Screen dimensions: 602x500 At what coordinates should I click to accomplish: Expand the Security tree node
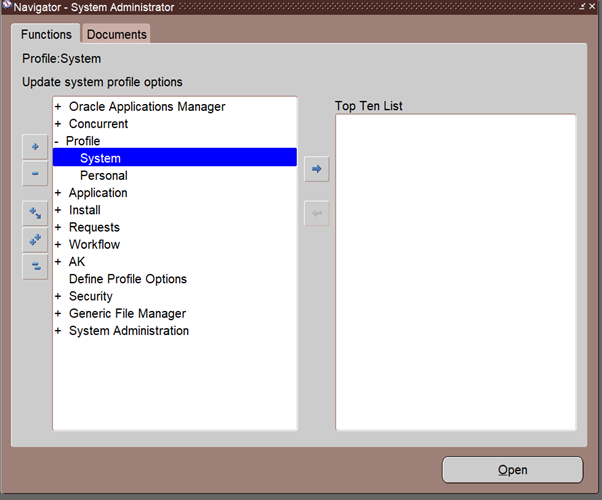click(58, 296)
